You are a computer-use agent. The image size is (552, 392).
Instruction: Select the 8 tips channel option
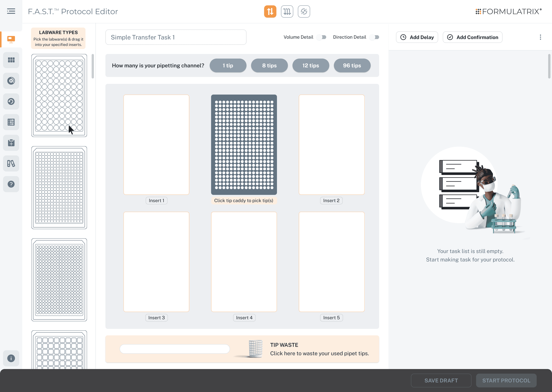tap(269, 65)
